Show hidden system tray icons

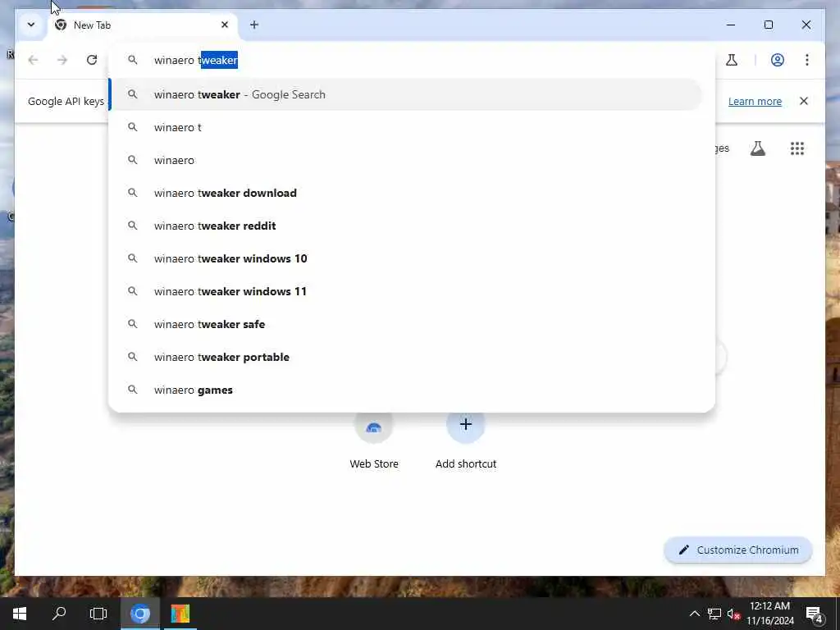(694, 614)
